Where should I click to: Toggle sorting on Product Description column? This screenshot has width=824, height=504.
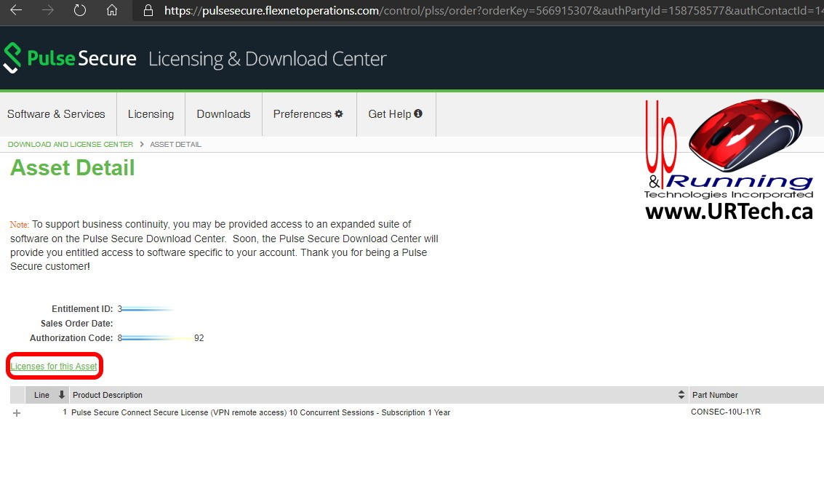point(681,395)
